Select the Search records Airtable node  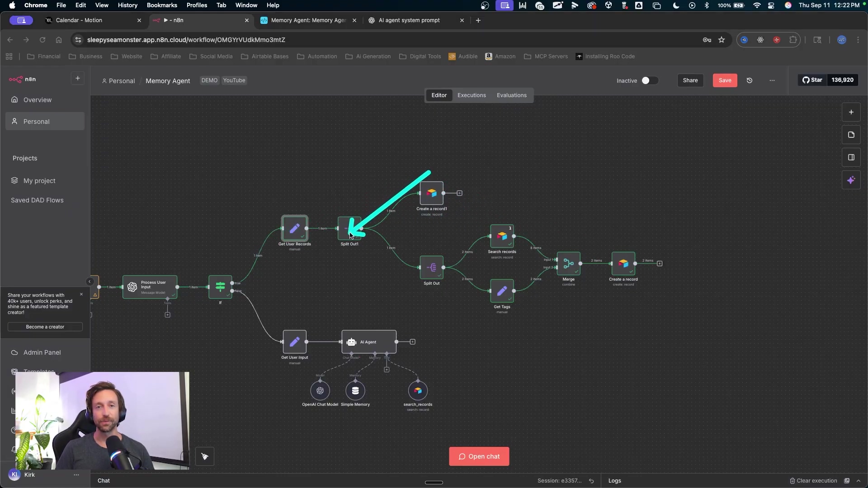(502, 236)
